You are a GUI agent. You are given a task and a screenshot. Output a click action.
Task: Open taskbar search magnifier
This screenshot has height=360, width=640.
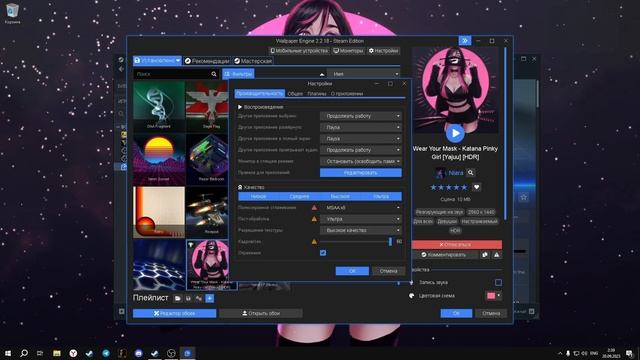tap(24, 353)
